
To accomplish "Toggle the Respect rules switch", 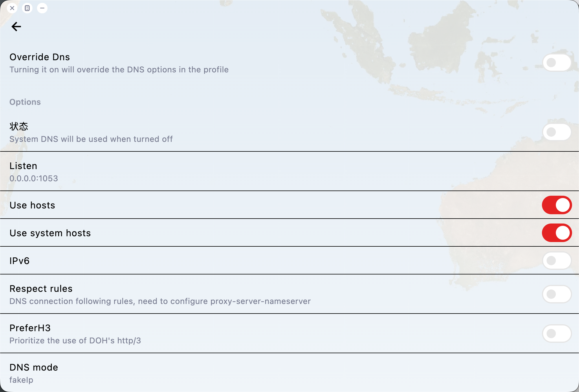I will tap(556, 294).
